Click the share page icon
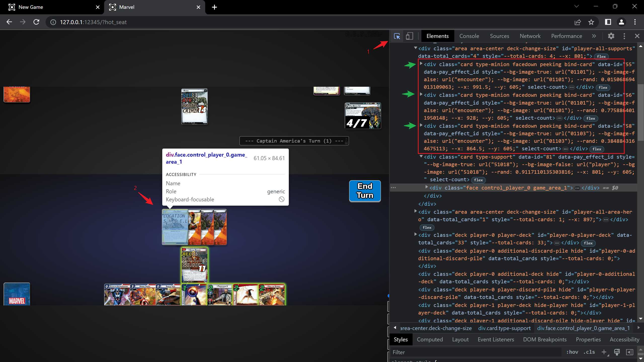 click(578, 22)
